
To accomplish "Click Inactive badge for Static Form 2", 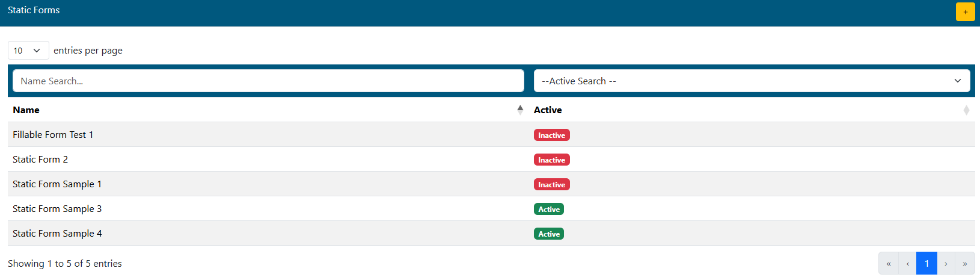I will [x=551, y=160].
